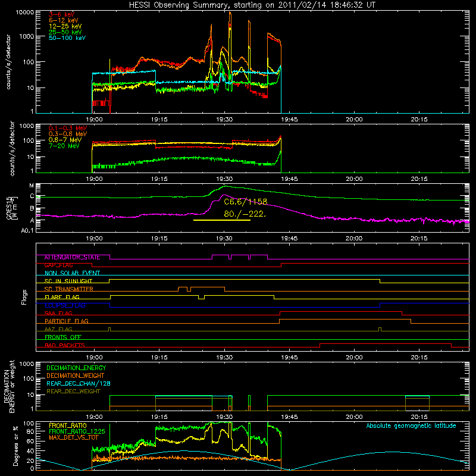This screenshot has height=476, width=476.
Task: Click the PARTICLE_FLAG label
Action: [x=67, y=321]
